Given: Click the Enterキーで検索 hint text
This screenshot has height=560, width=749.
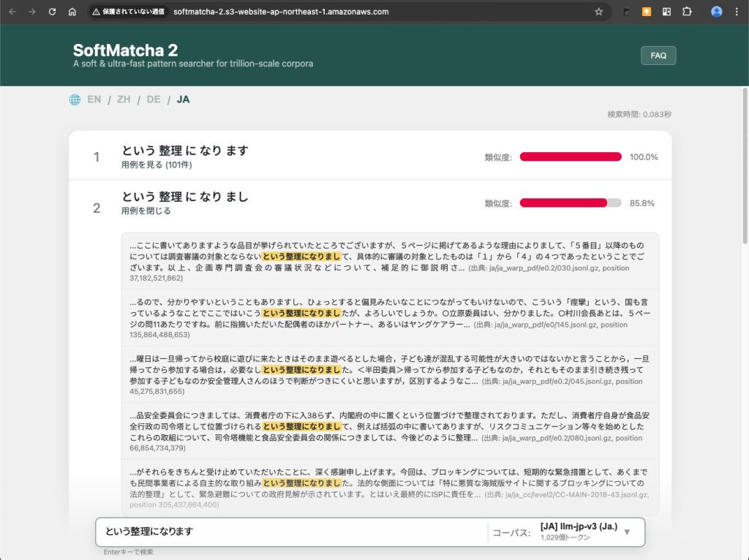Looking at the screenshot, I should pyautogui.click(x=129, y=552).
